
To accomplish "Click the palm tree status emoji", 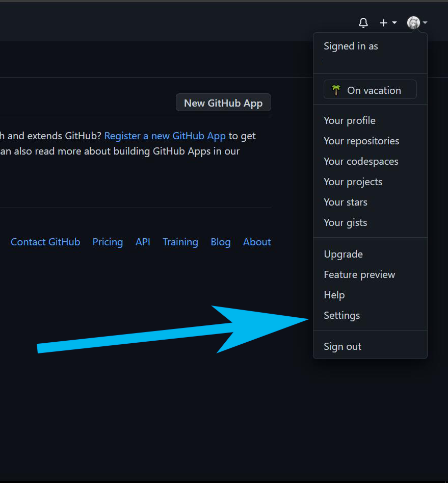I will tap(336, 90).
